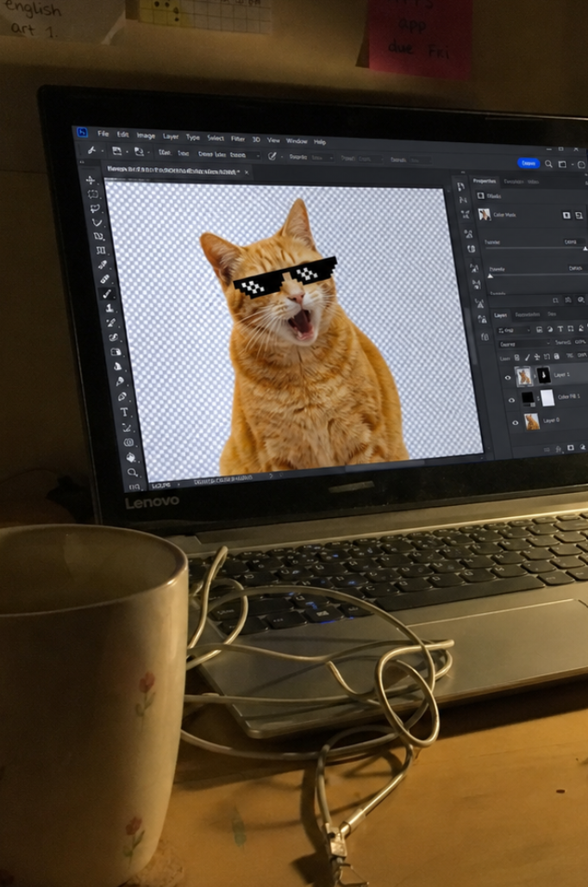588x887 pixels.
Task: Select the Path Selection tool
Action: (126, 428)
